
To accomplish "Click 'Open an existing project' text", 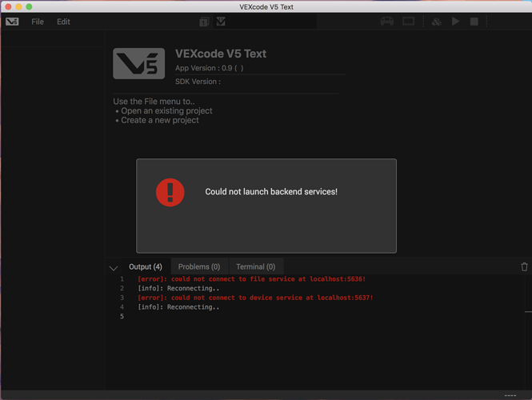I will pos(166,111).
